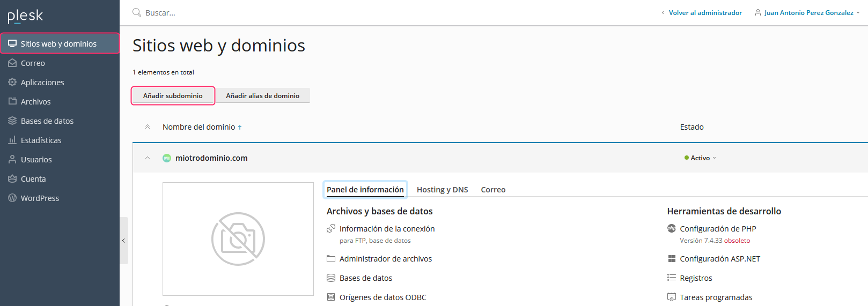
Task: Click the file manager folder icon
Action: 331,259
